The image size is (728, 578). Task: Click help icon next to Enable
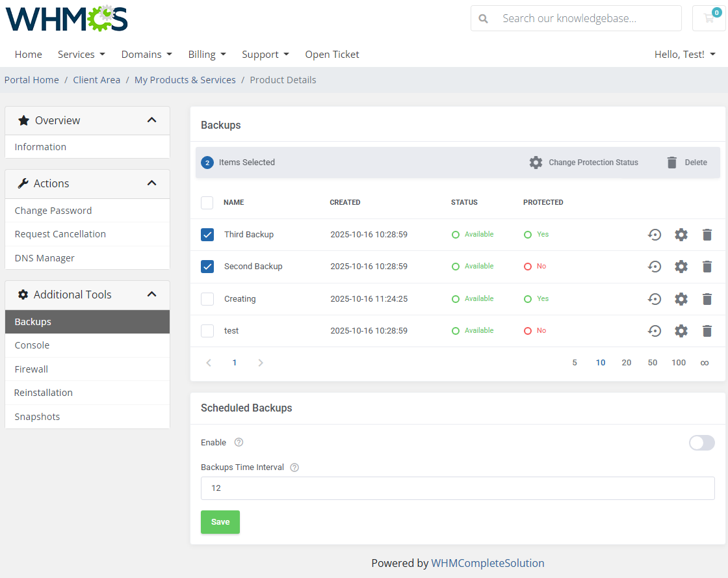239,443
